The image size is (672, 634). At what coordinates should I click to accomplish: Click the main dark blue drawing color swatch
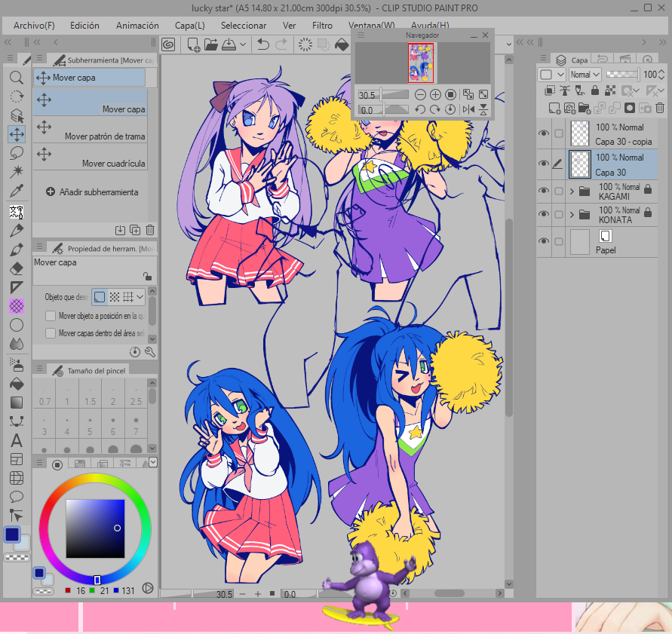coord(12,534)
